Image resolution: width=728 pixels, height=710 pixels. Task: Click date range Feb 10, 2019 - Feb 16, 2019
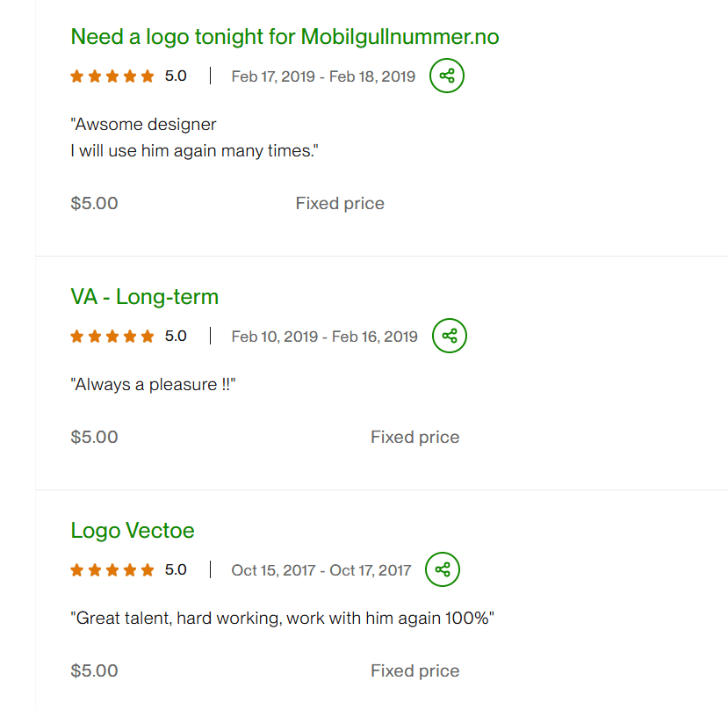324,336
